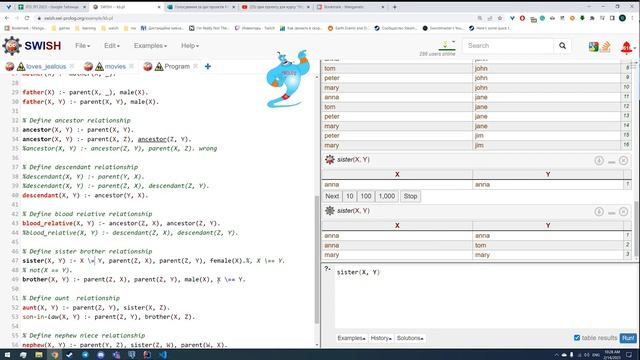Viewport: 640px width, 360px height.
Task: Switch to the movies tab
Action: click(x=115, y=66)
